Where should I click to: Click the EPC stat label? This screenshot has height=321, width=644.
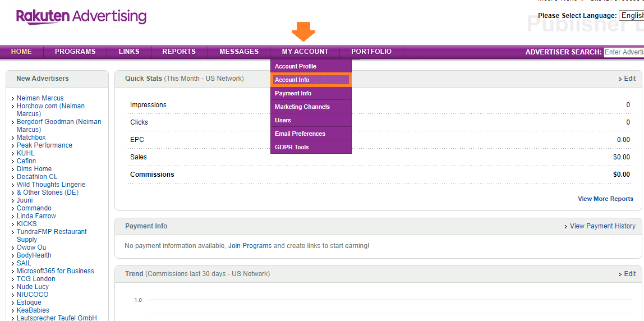click(137, 140)
